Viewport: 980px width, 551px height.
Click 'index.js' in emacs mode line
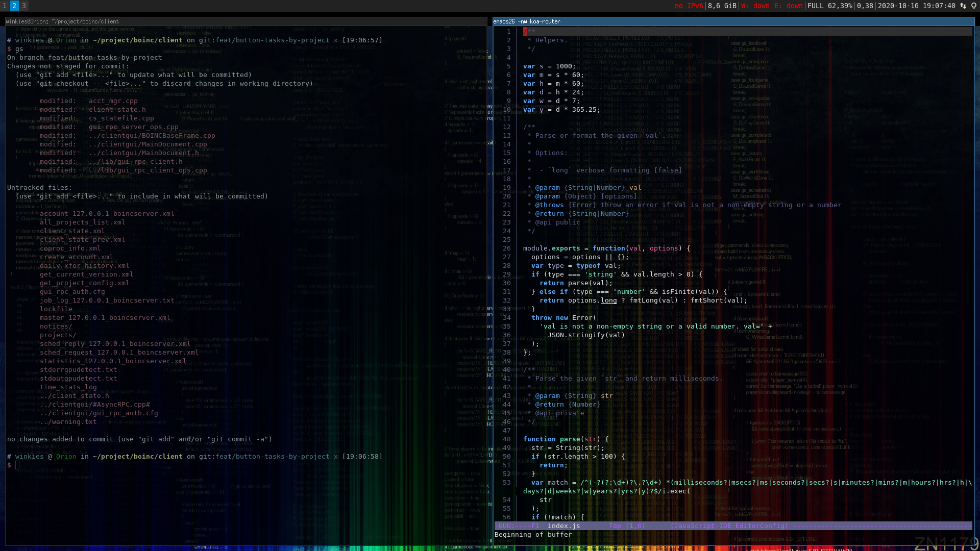pos(564,526)
